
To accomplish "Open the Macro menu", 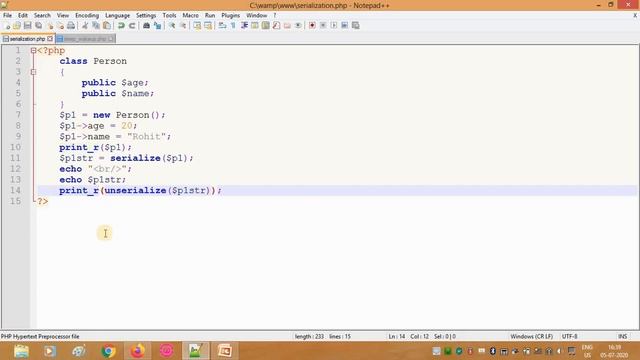I will [190, 16].
